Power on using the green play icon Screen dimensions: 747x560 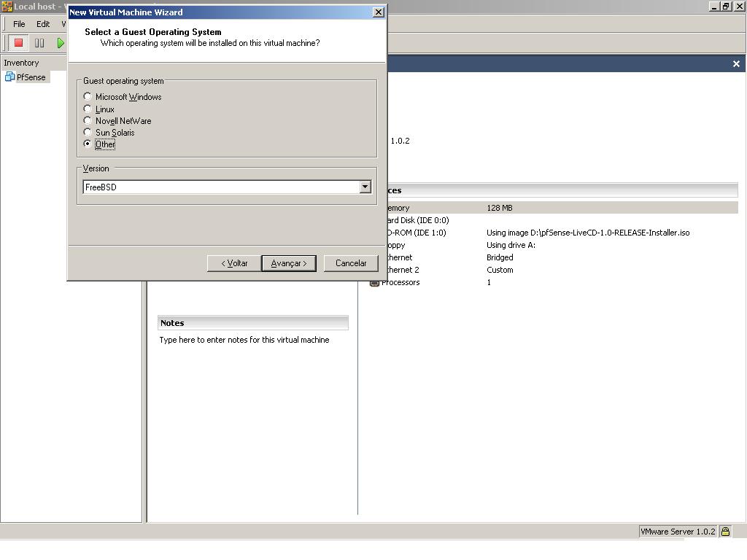pos(61,43)
